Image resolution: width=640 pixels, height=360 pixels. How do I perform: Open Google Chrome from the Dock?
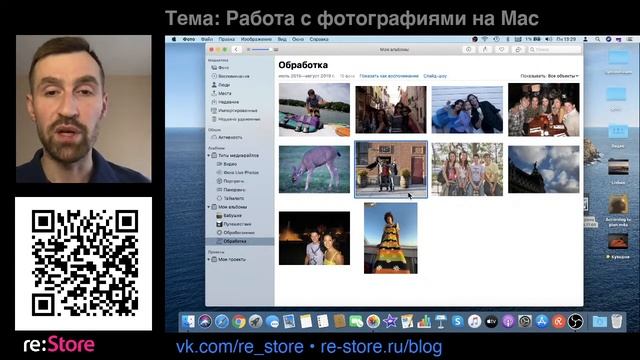pyautogui.click(x=239, y=322)
